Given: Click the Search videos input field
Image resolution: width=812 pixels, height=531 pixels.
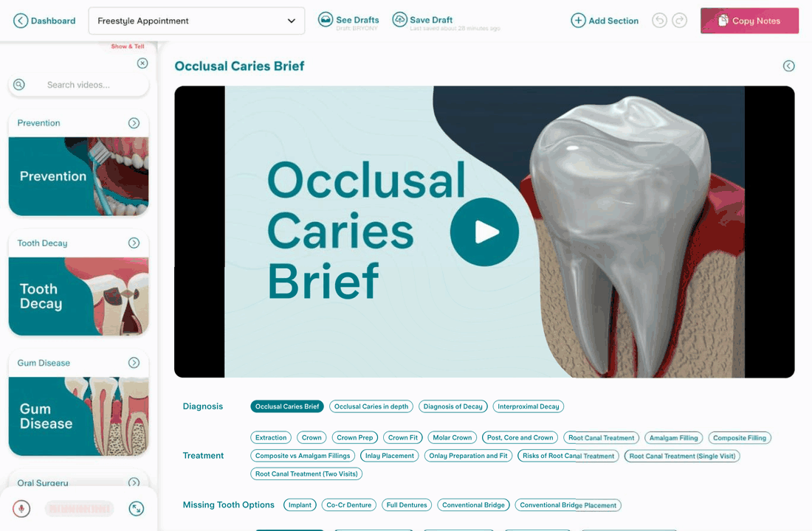Looking at the screenshot, I should click(79, 85).
